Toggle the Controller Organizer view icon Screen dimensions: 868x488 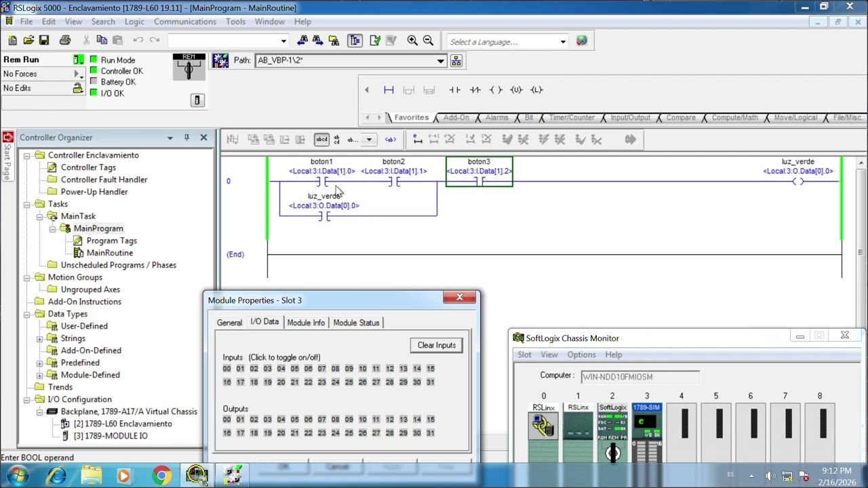[x=355, y=41]
